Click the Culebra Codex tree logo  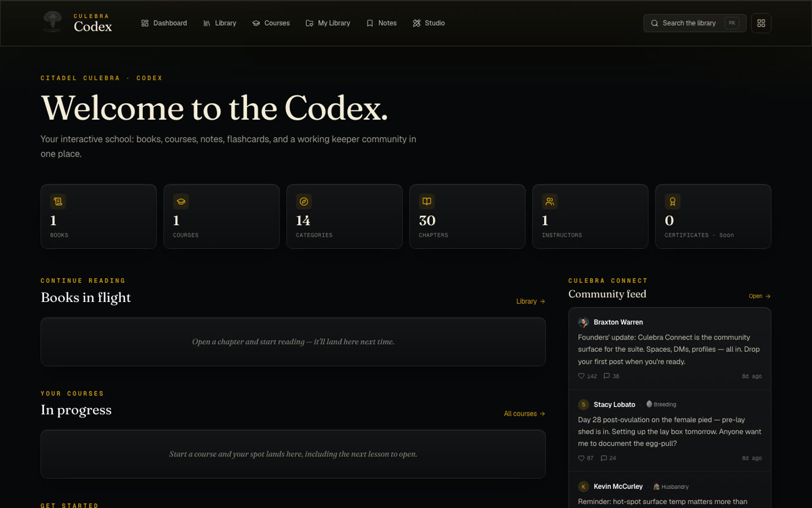tap(53, 22)
